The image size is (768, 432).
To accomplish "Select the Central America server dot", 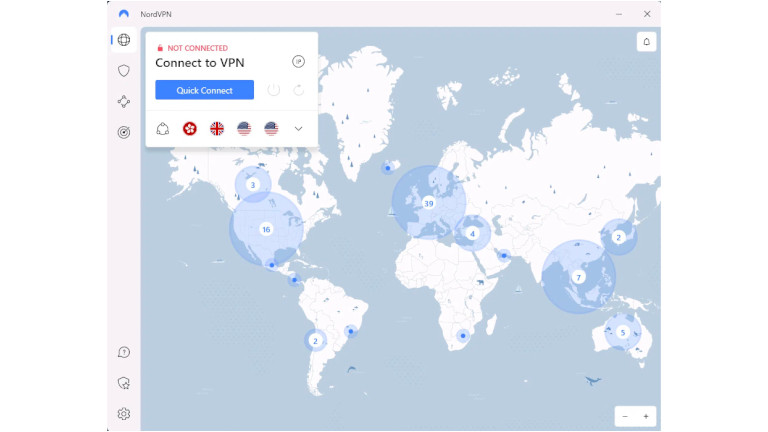I will point(294,280).
